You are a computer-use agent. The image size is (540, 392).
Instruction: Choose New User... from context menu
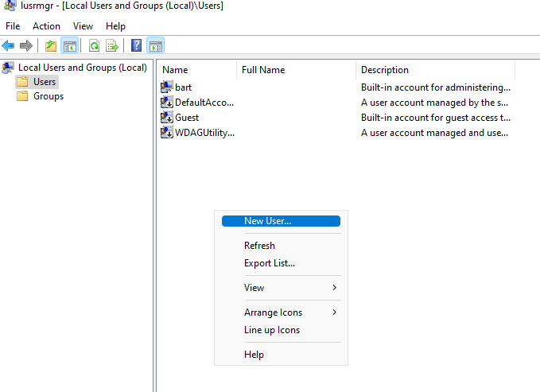(281, 221)
